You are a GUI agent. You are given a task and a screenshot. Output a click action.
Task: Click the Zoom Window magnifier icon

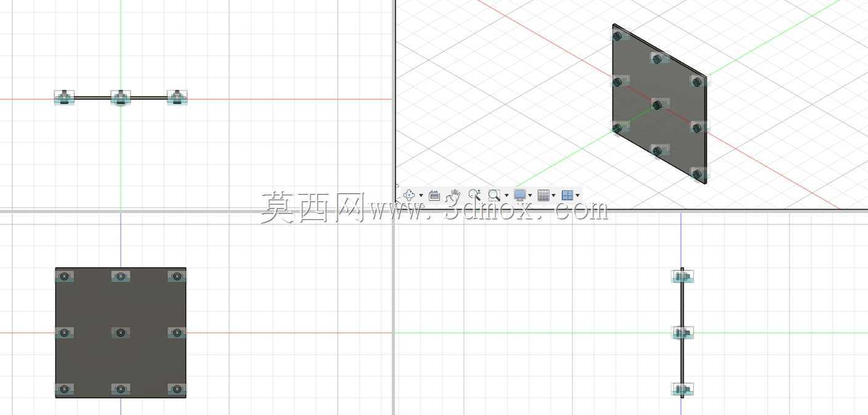[493, 195]
